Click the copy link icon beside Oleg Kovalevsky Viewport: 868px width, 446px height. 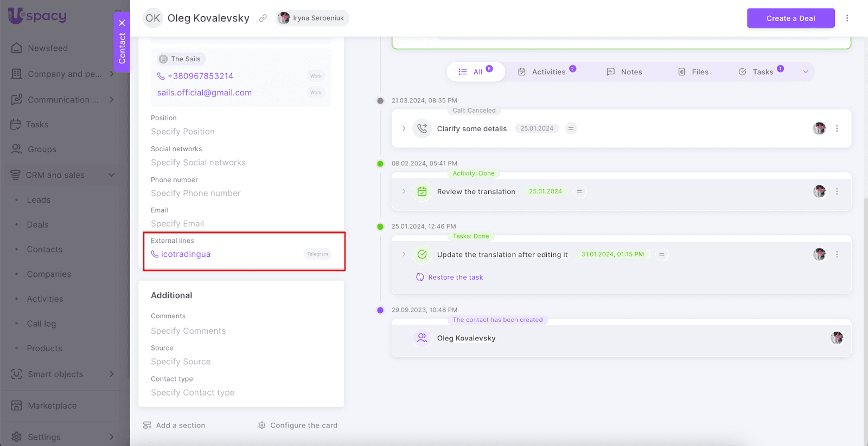[x=263, y=18]
